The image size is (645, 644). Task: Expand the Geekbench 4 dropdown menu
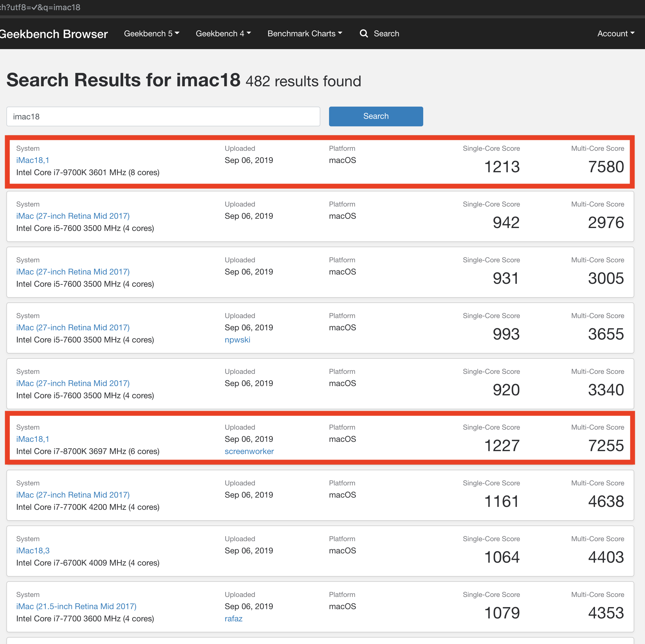point(223,33)
